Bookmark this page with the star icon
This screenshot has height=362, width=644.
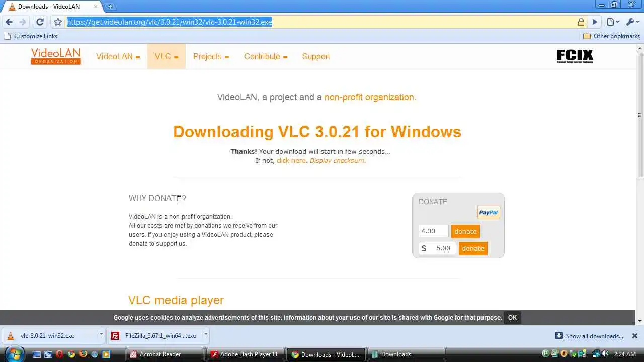58,22
